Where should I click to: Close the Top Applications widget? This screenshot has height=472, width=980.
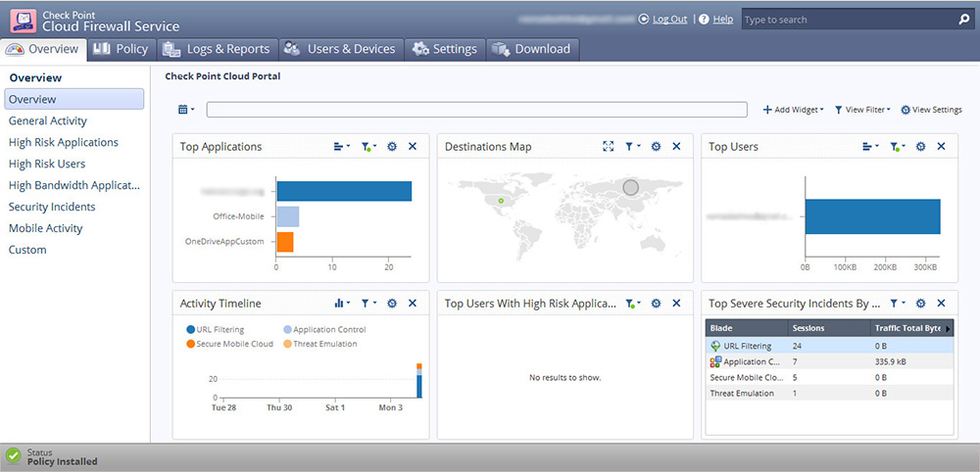coord(413,147)
